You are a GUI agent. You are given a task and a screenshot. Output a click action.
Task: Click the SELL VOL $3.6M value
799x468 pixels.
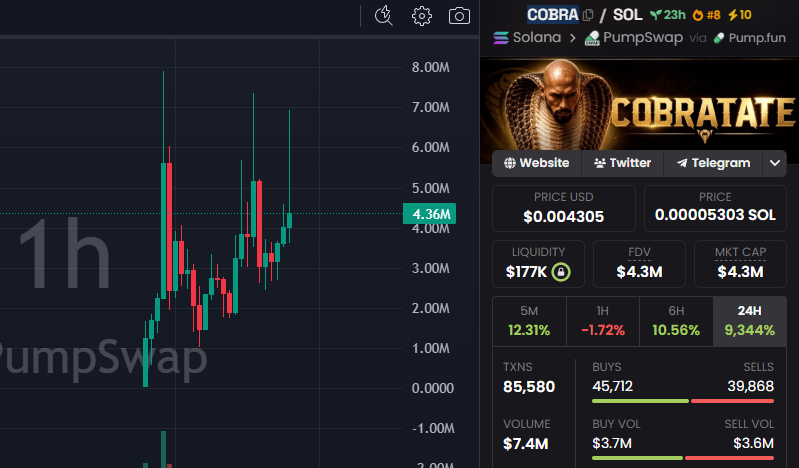754,444
